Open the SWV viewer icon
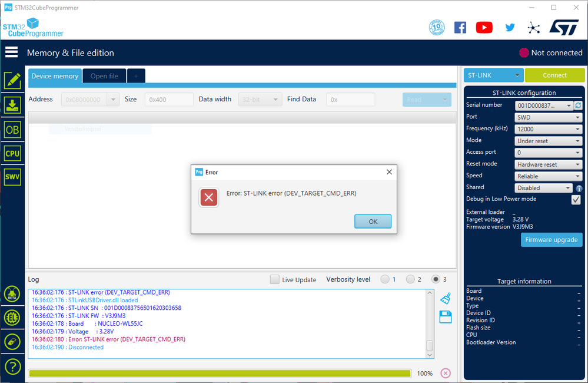 click(12, 177)
